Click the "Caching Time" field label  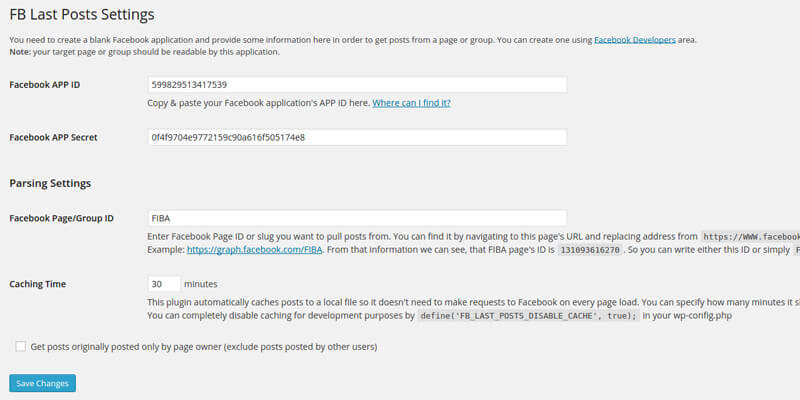click(x=37, y=284)
